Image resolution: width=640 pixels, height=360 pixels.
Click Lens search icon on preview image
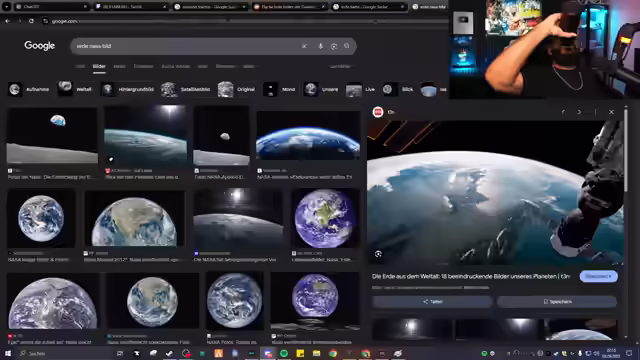coord(378,254)
